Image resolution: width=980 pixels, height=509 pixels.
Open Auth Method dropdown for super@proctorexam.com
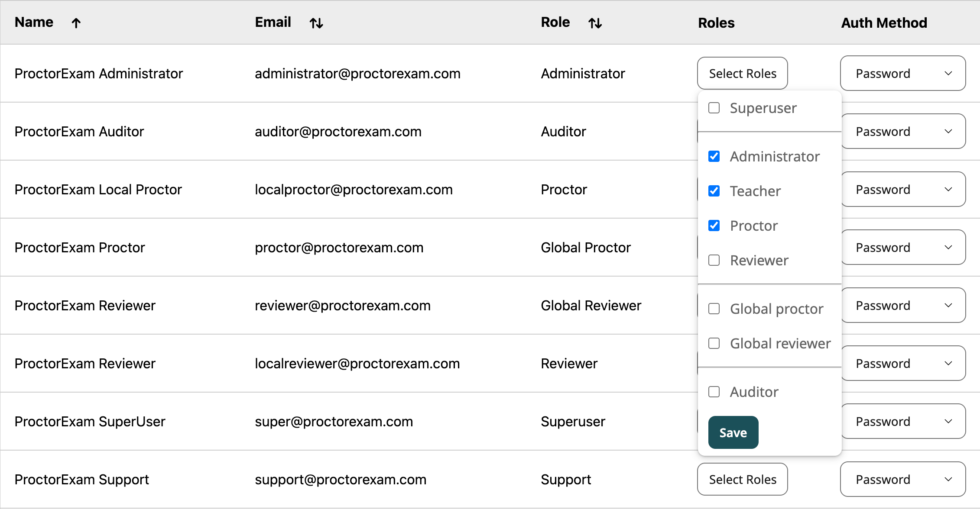[903, 421]
